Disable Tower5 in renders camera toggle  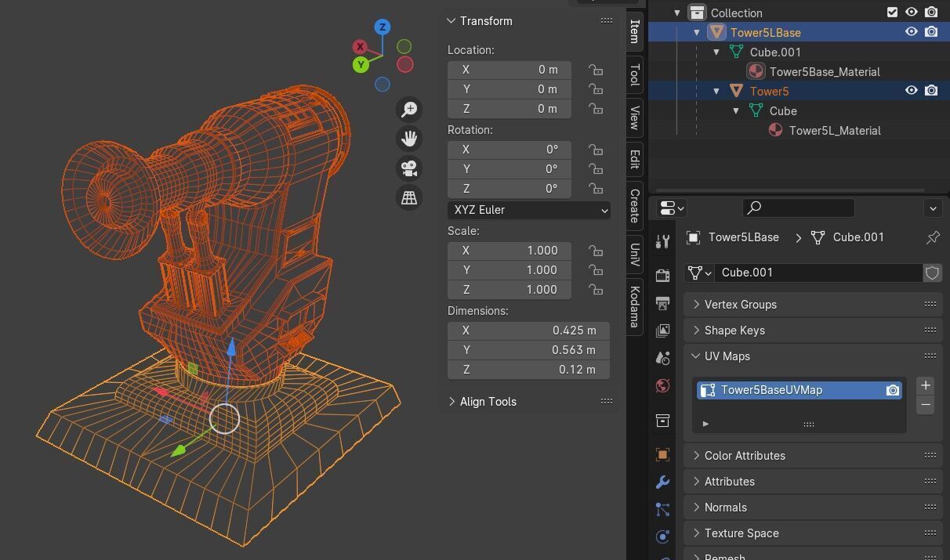click(931, 91)
